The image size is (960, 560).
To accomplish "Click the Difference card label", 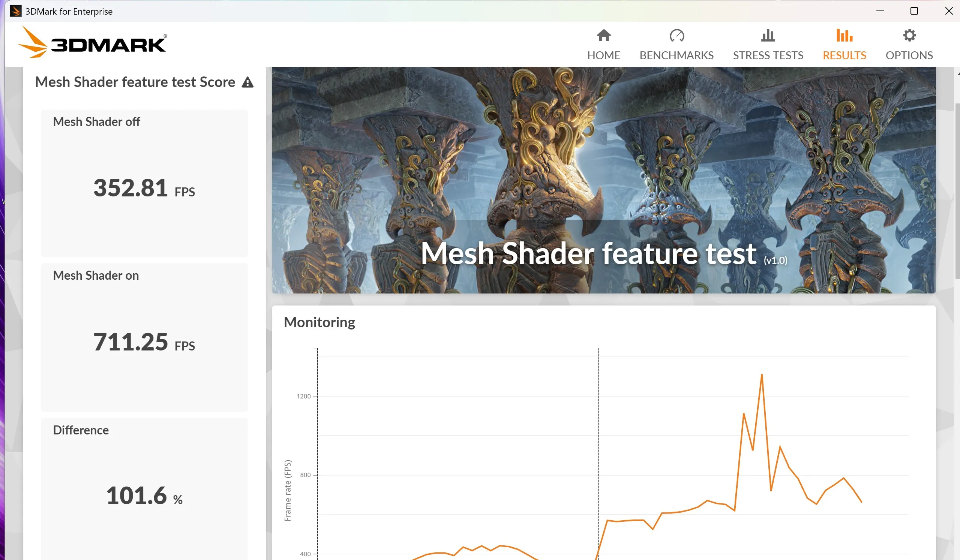I will [81, 430].
